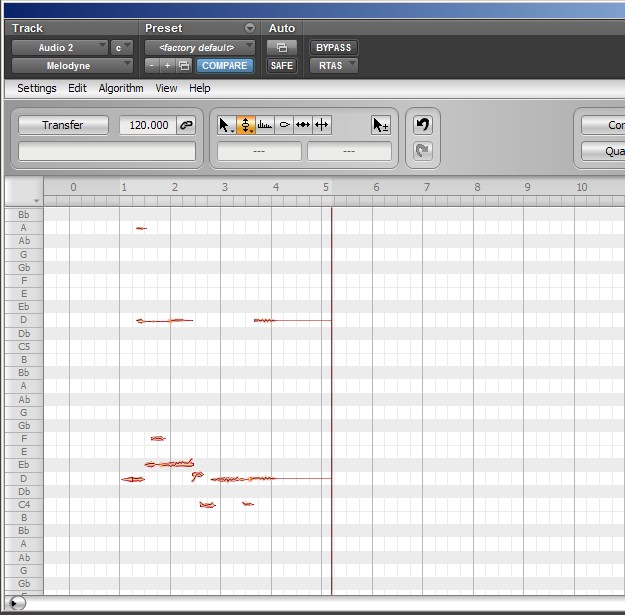Screen dimensions: 625x615
Task: Open the View menu
Action: pos(166,88)
